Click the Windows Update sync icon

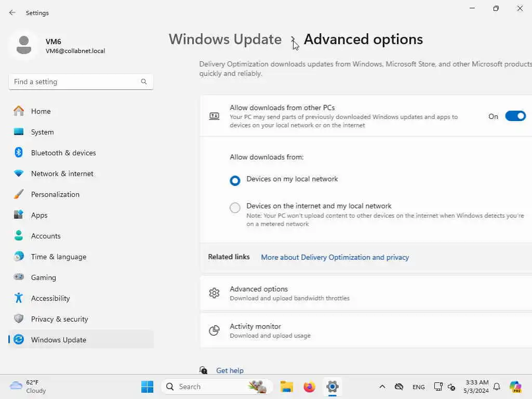pos(19,339)
